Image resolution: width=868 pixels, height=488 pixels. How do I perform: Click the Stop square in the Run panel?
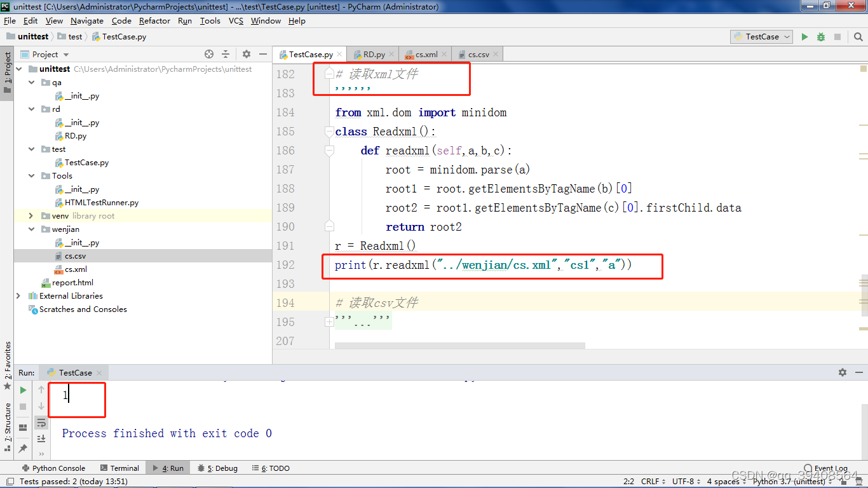(x=23, y=406)
